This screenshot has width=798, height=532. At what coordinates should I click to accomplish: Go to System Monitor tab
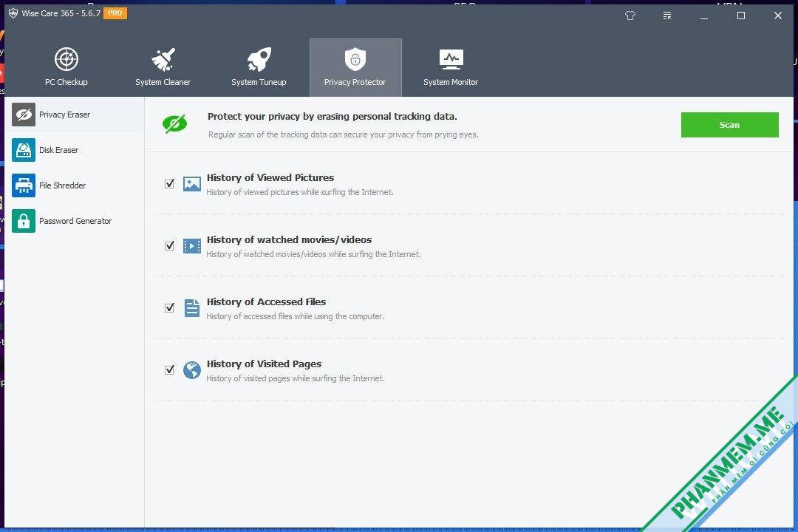(451, 68)
